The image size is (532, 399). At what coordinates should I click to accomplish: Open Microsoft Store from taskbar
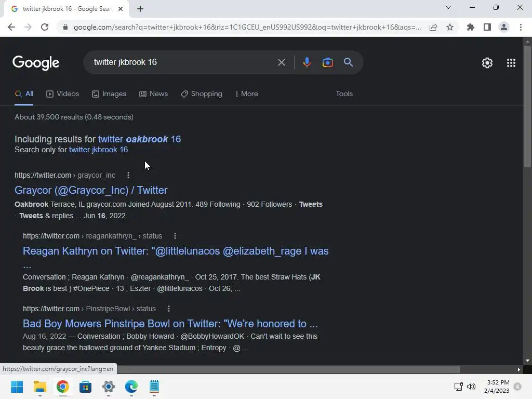click(86, 387)
